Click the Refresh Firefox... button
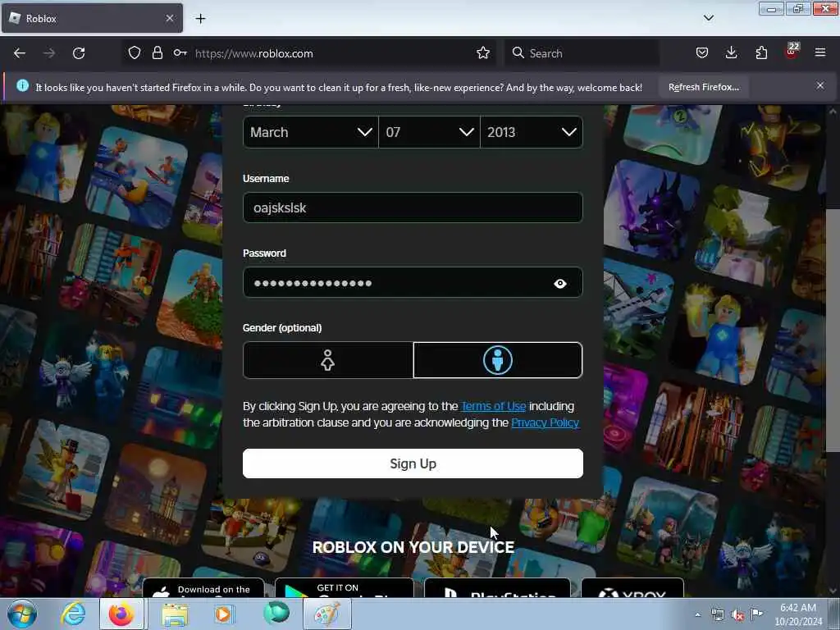The height and width of the screenshot is (630, 840). tap(703, 87)
